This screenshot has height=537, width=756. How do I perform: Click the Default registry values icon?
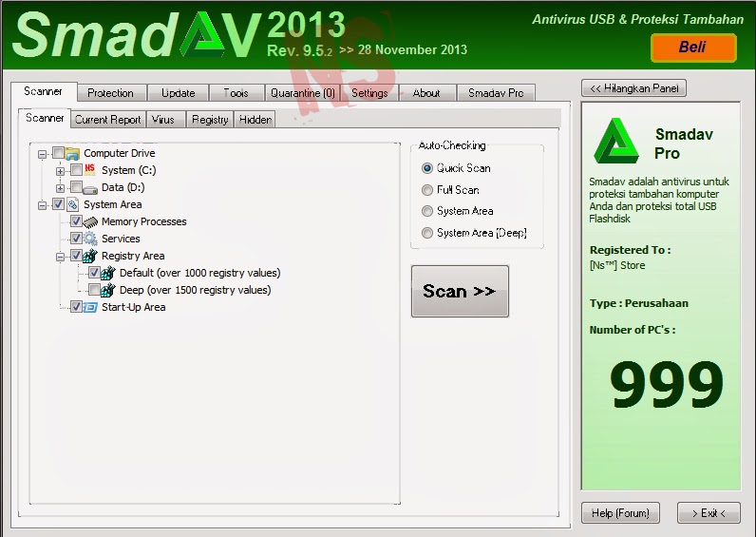[x=108, y=273]
